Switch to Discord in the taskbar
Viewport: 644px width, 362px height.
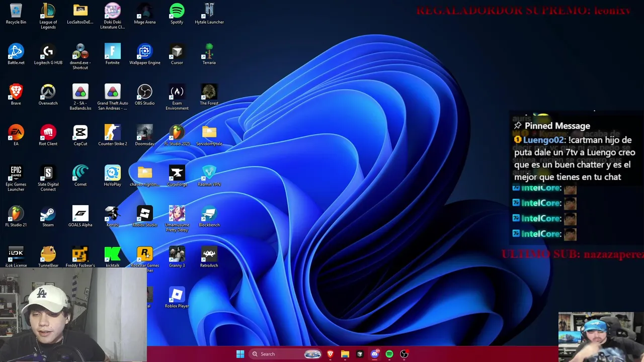click(374, 354)
